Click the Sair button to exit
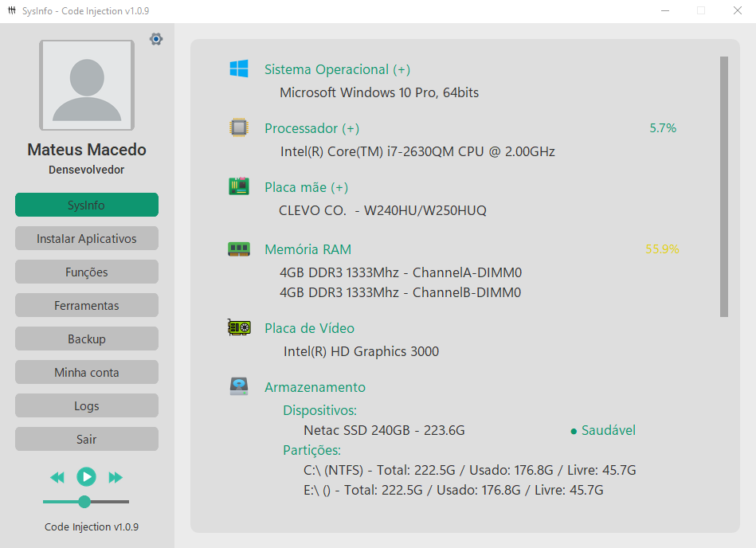The image size is (756, 548). (87, 439)
